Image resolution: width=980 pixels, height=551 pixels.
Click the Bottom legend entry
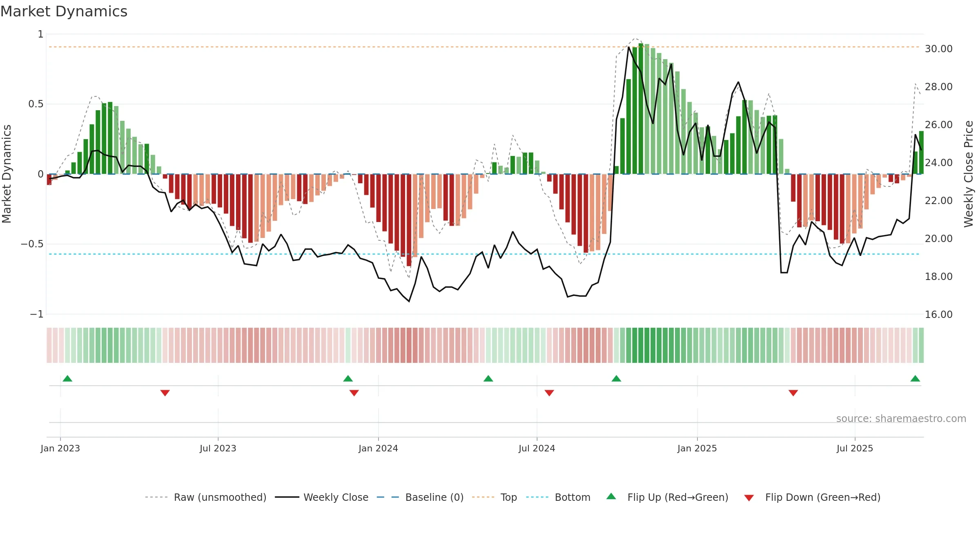558,497
